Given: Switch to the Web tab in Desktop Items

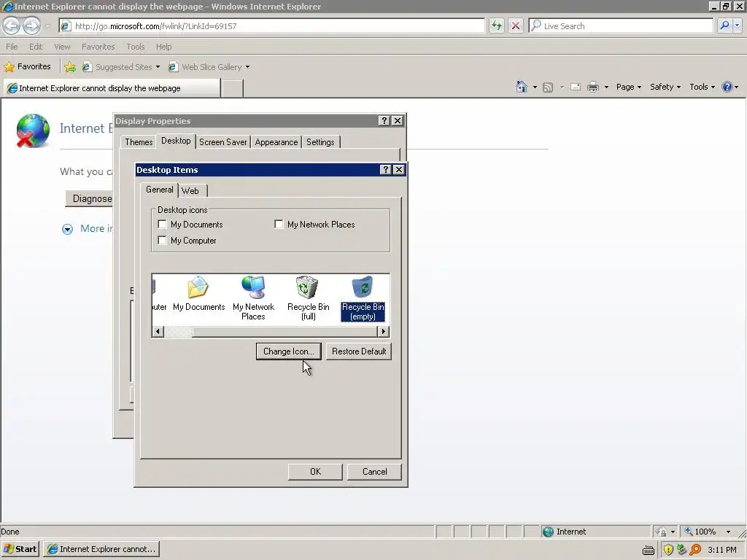Looking at the screenshot, I should [190, 190].
